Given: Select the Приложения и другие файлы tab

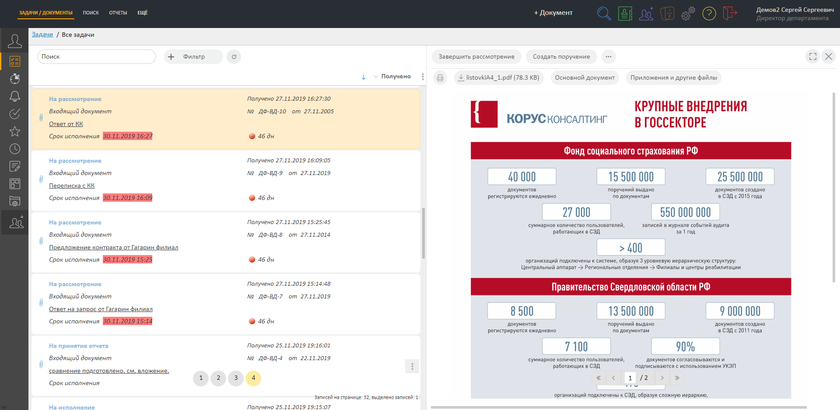Looking at the screenshot, I should click(673, 77).
